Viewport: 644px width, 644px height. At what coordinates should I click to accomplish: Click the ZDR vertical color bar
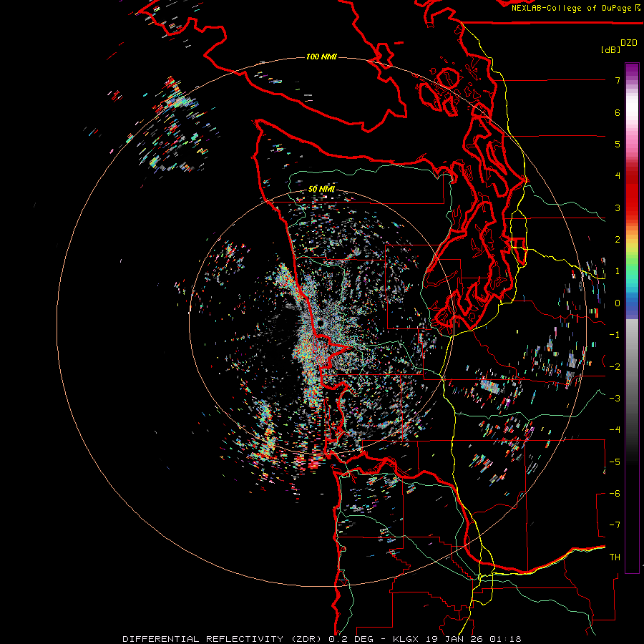point(632,318)
